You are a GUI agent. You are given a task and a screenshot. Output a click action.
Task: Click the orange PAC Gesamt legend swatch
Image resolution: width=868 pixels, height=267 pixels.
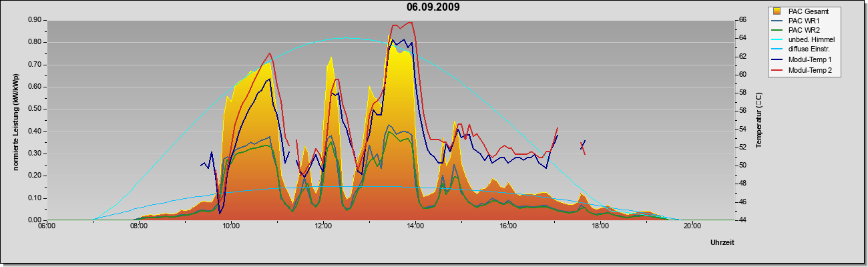click(x=777, y=11)
